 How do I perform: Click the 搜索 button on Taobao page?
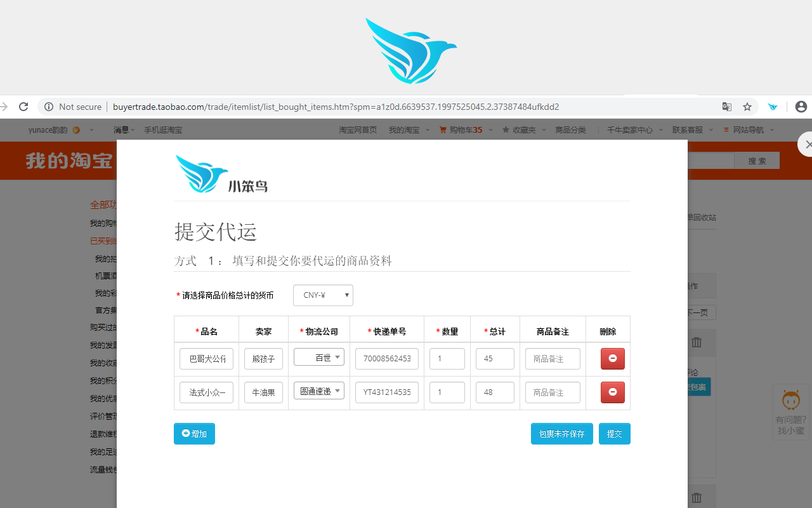point(757,161)
